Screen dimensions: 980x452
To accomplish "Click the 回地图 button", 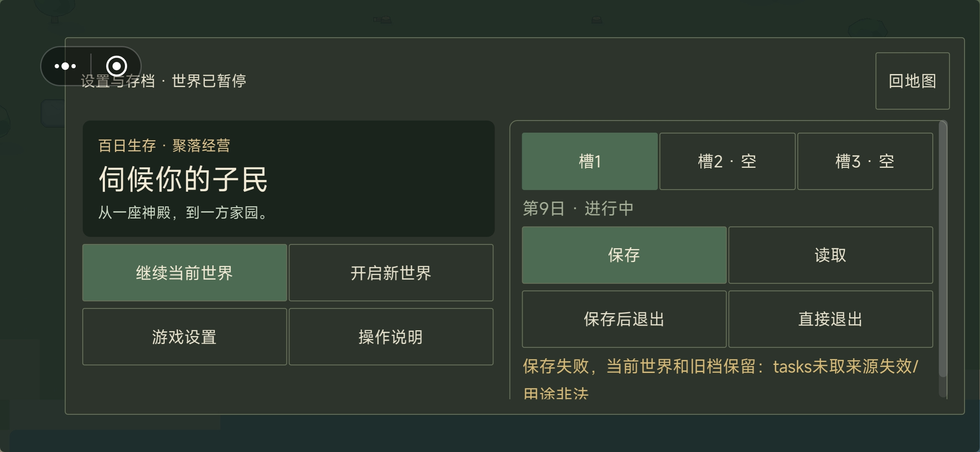I will tap(912, 81).
